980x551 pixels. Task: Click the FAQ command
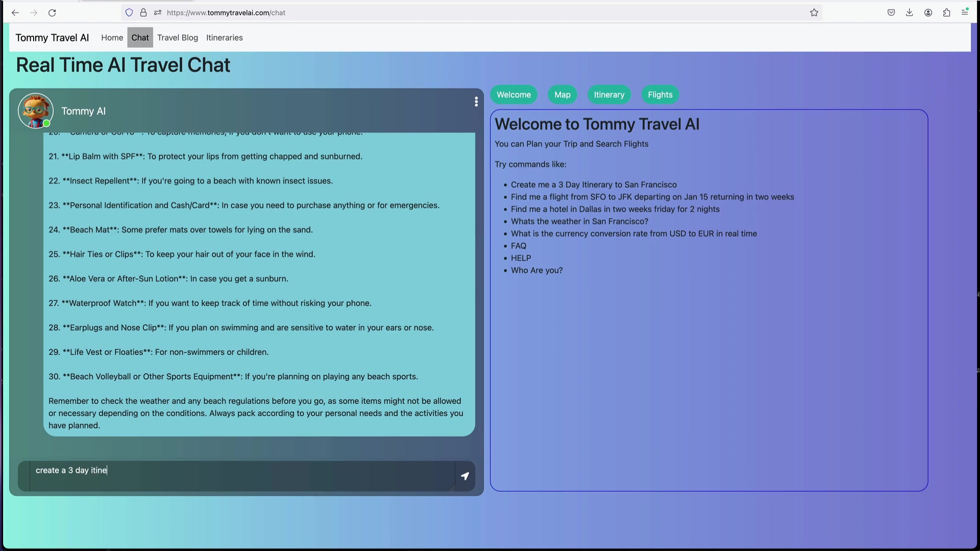tap(519, 246)
